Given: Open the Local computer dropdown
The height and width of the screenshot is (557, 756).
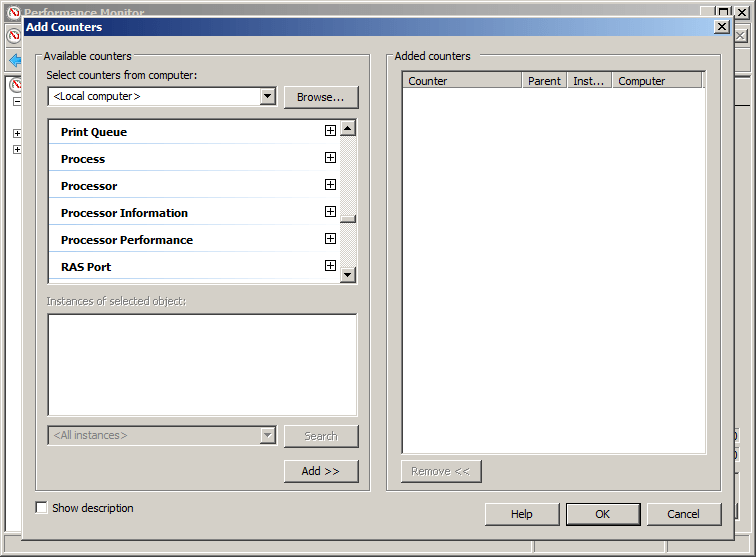Looking at the screenshot, I should pos(267,97).
